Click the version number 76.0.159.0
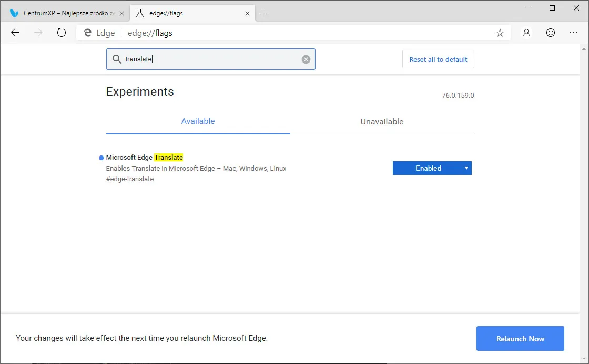 (x=458, y=95)
